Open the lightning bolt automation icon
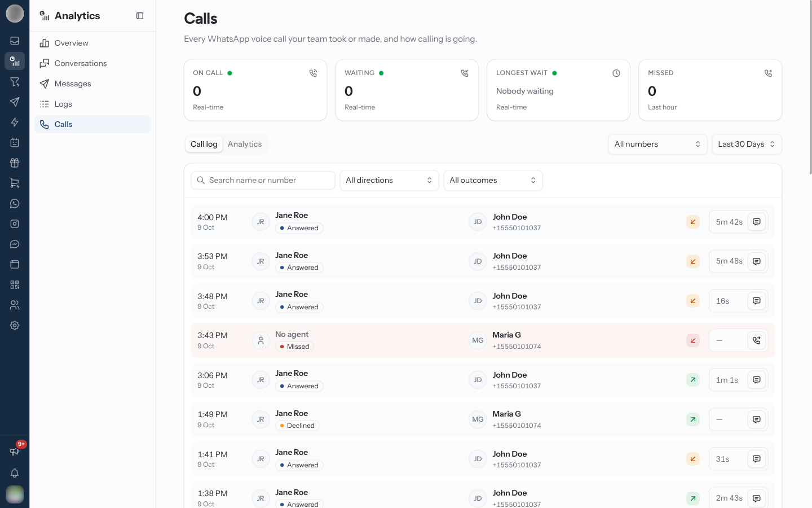This screenshot has width=812, height=508. click(15, 122)
